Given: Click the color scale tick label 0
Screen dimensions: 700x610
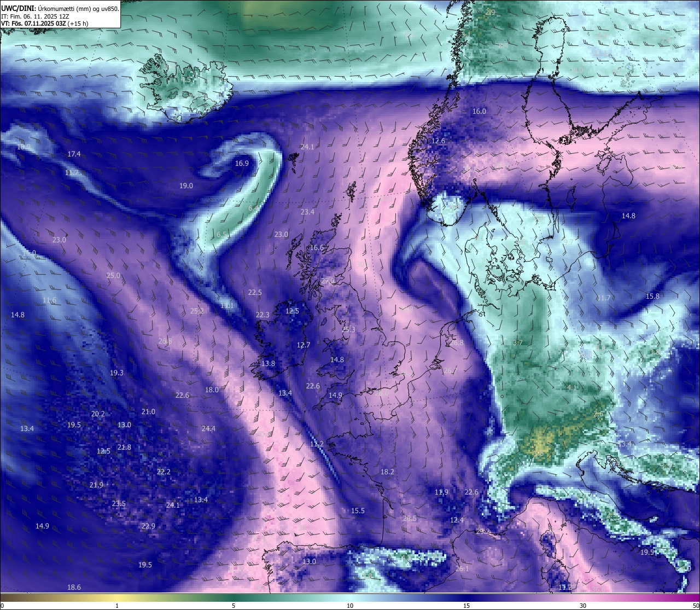Looking at the screenshot, I should 2,606.
